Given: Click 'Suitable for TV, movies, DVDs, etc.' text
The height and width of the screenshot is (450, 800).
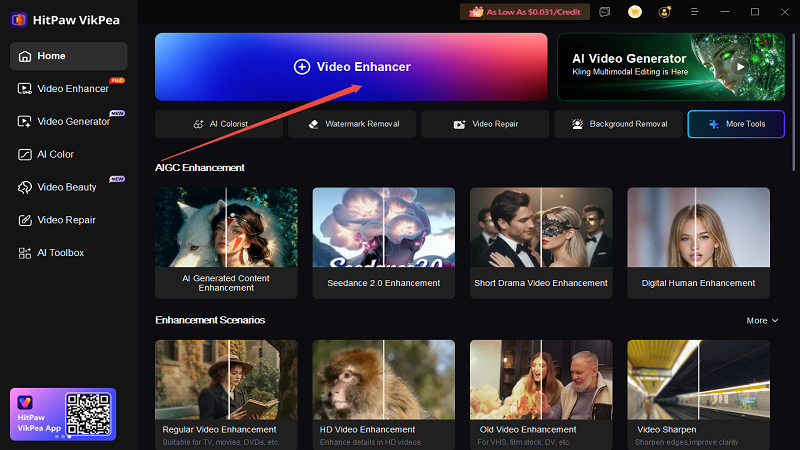Looking at the screenshot, I should 221,442.
